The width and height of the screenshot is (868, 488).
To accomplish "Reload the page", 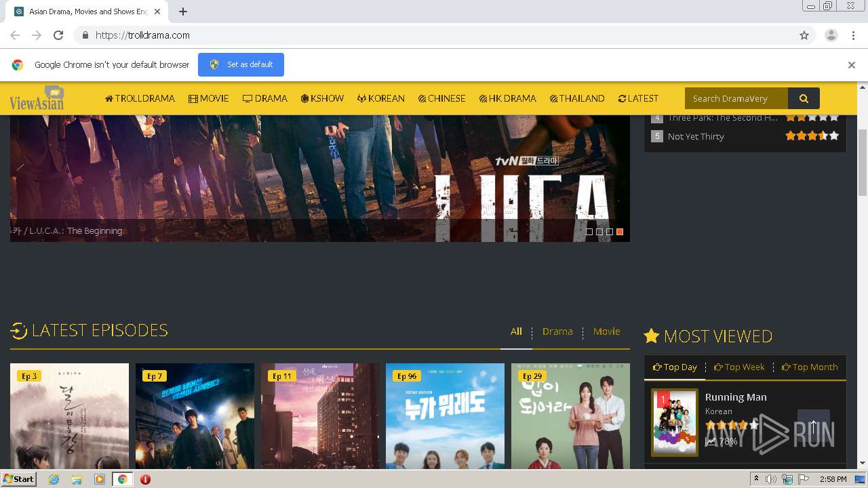I will tap(58, 35).
